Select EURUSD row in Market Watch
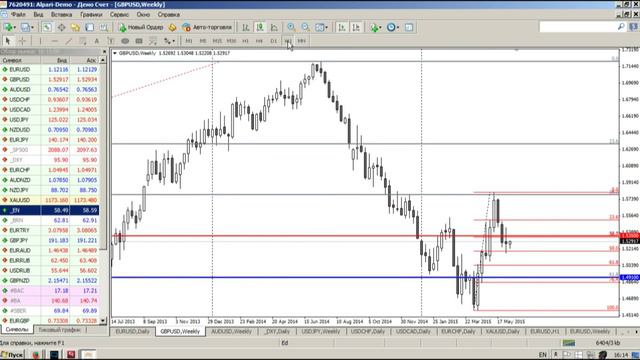Screen dimensions: 640x360 [49, 69]
